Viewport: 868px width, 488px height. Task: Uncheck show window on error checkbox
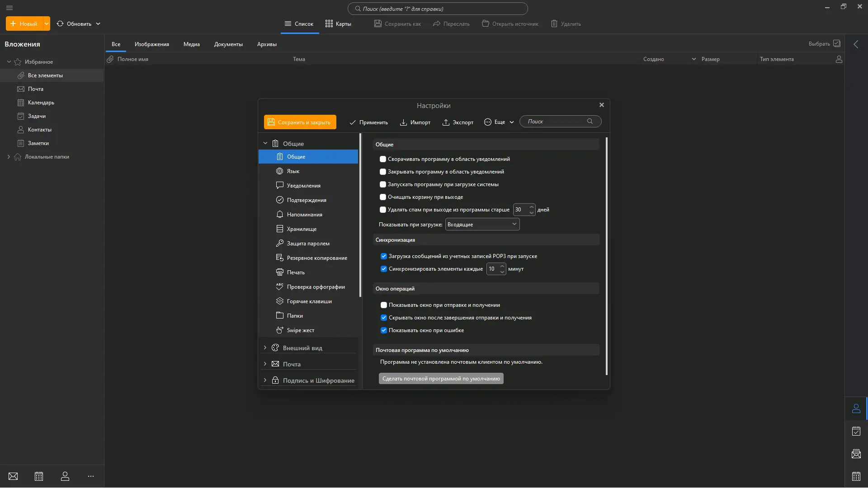click(x=384, y=330)
